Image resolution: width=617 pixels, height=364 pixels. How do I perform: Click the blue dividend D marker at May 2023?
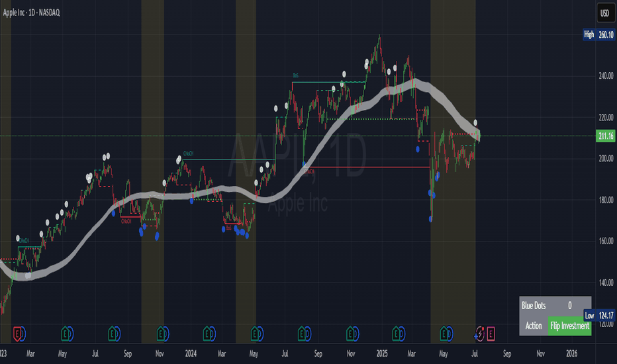(70, 334)
